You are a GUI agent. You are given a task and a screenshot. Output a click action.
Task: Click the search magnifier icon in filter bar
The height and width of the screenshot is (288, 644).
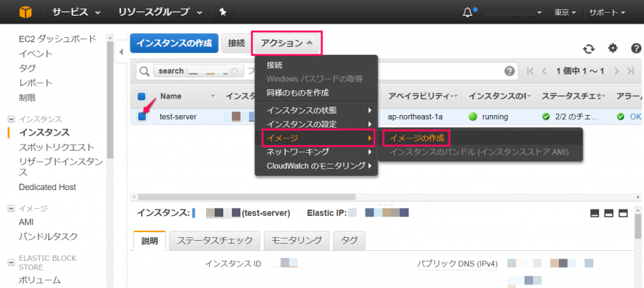click(x=145, y=71)
